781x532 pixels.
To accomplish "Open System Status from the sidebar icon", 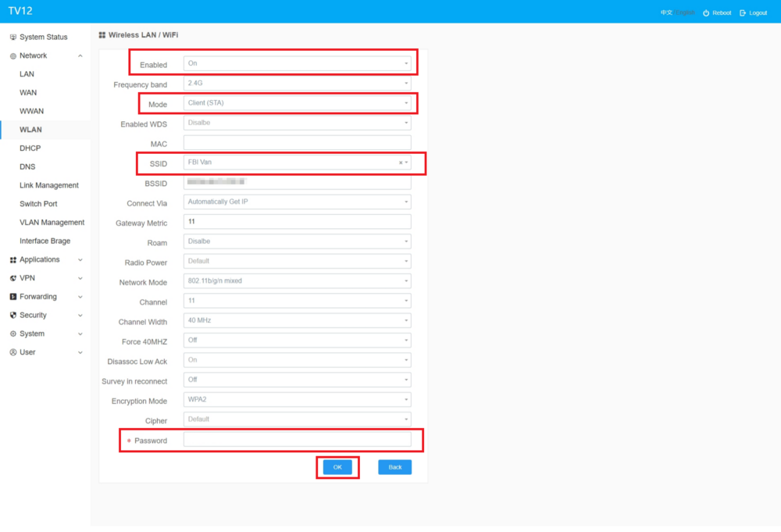I will [13, 37].
